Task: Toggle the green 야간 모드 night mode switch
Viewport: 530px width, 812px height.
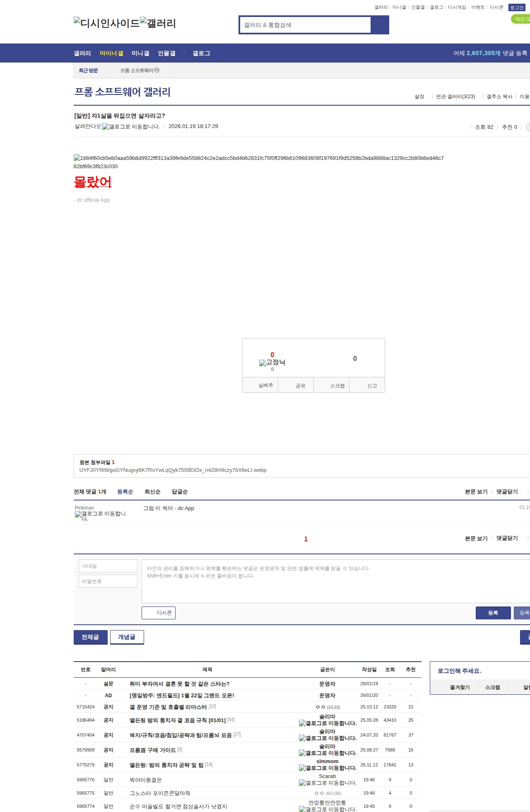Action: click(x=521, y=19)
